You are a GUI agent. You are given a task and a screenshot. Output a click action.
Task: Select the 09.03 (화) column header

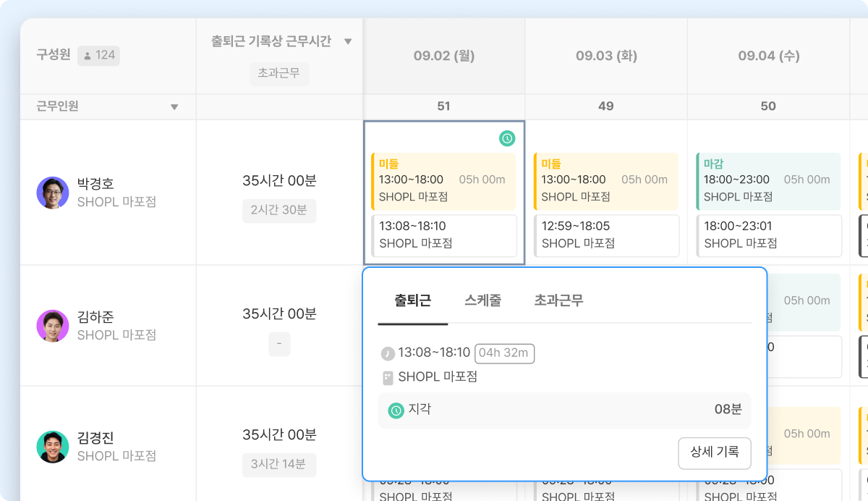click(x=606, y=56)
